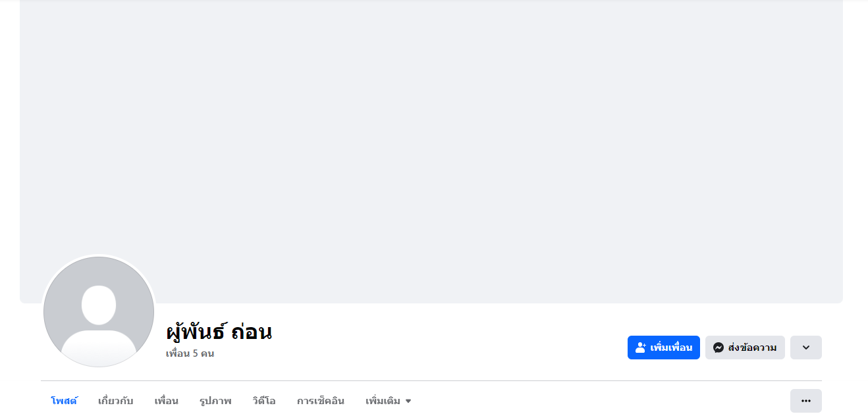Screen dimensions: 868x414
Task: Click the ส่งข้อความ button text
Action: point(752,348)
